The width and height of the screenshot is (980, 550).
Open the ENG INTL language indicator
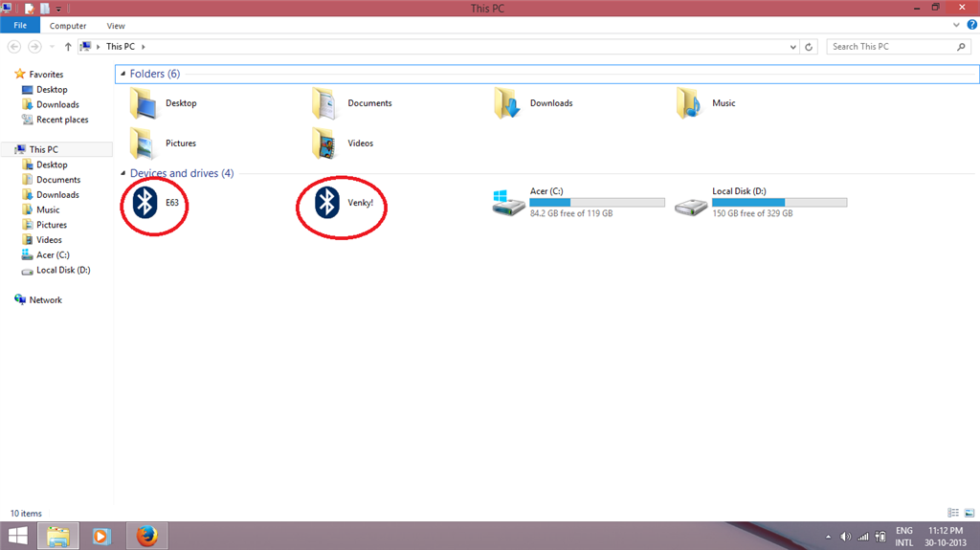point(903,537)
